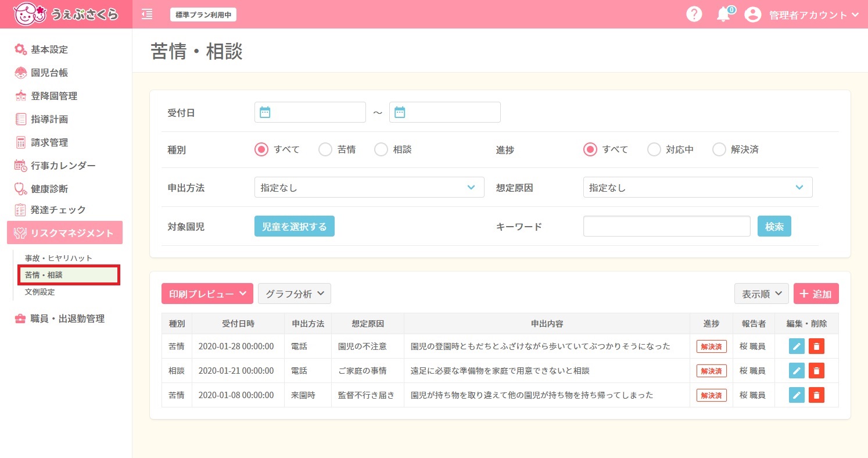Open the 表示順 sort dropdown
868x458 pixels.
[762, 294]
